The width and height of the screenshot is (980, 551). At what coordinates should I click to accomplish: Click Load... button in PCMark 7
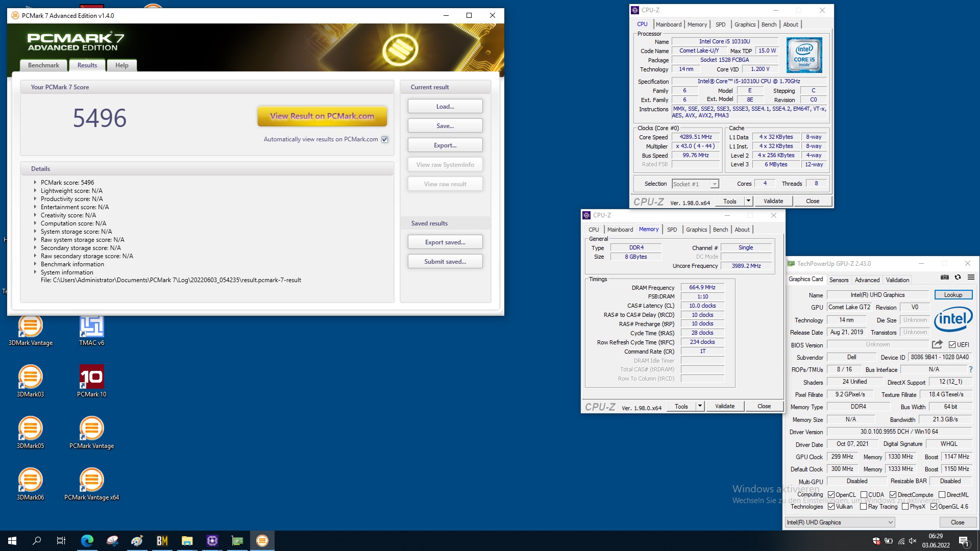[445, 107]
